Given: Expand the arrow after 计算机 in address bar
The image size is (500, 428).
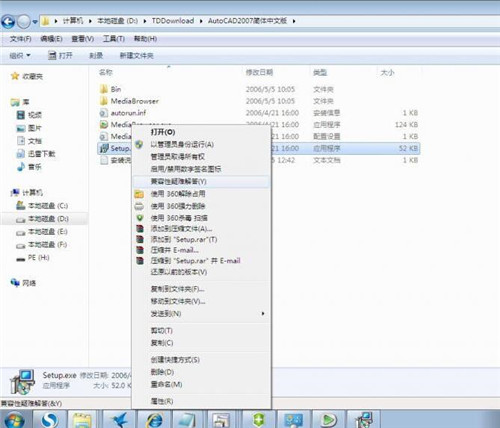Looking at the screenshot, I should click(90, 21).
